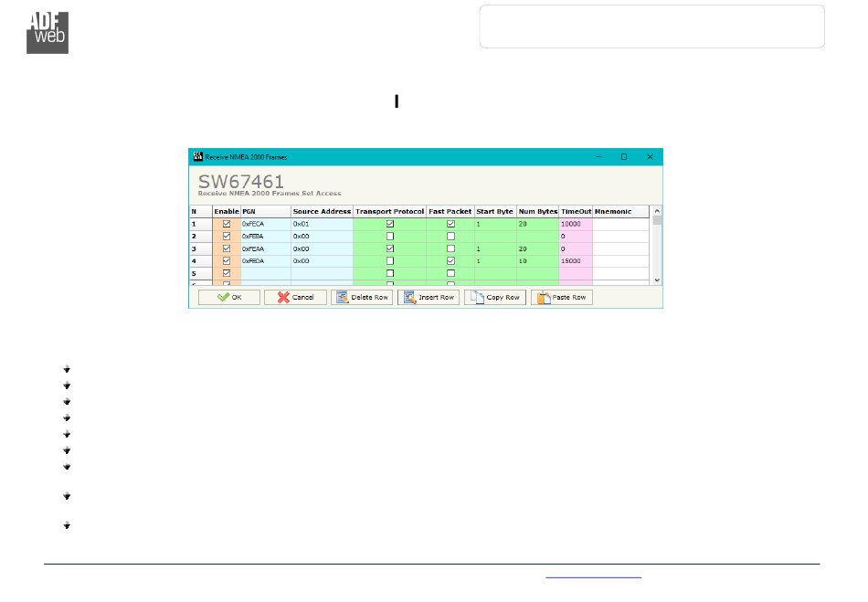Click the Delete Row icon button
Image resolution: width=868 pixels, height=602 pixels.
362,298
